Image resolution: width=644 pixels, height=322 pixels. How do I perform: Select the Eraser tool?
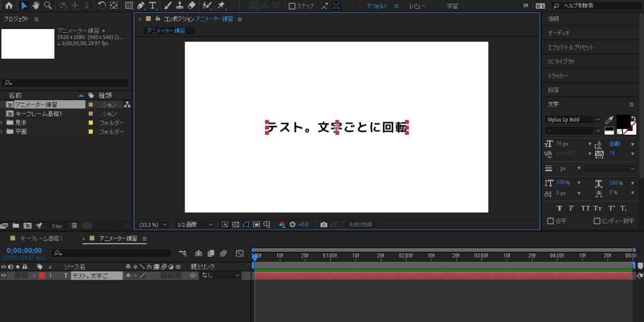click(193, 6)
